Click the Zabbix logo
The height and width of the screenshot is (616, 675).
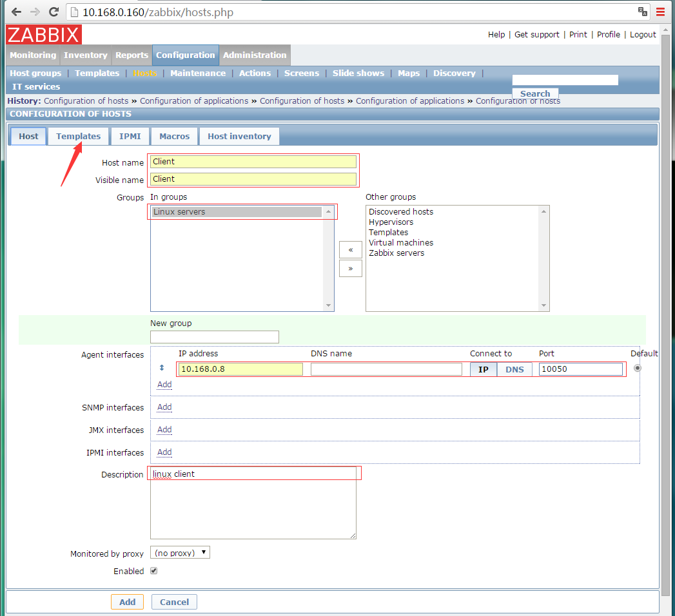click(44, 35)
